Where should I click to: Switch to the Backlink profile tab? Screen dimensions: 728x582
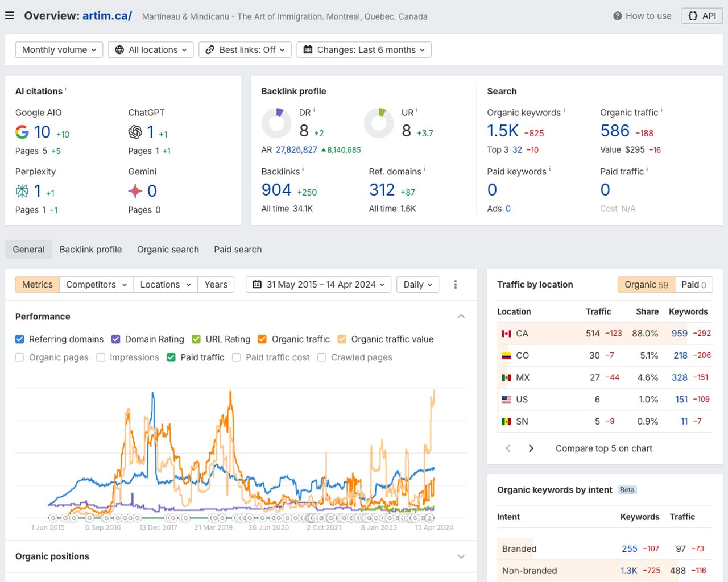[x=90, y=250]
